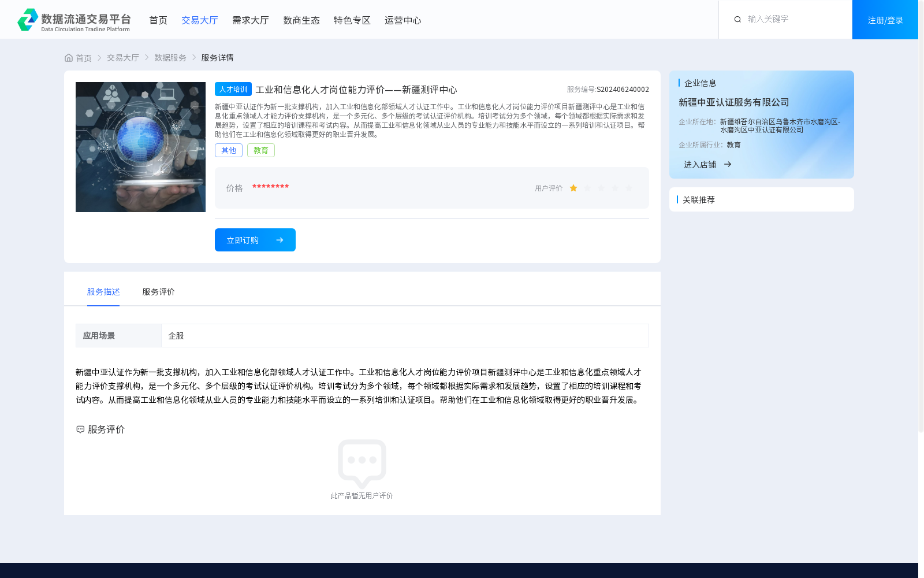Click the 首页 breadcrumb link

click(x=84, y=58)
